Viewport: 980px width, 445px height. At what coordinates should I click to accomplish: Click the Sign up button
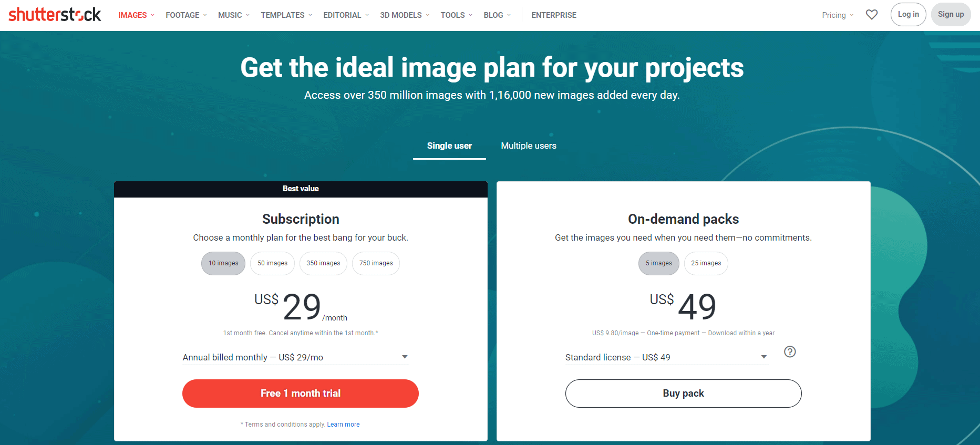(x=951, y=15)
